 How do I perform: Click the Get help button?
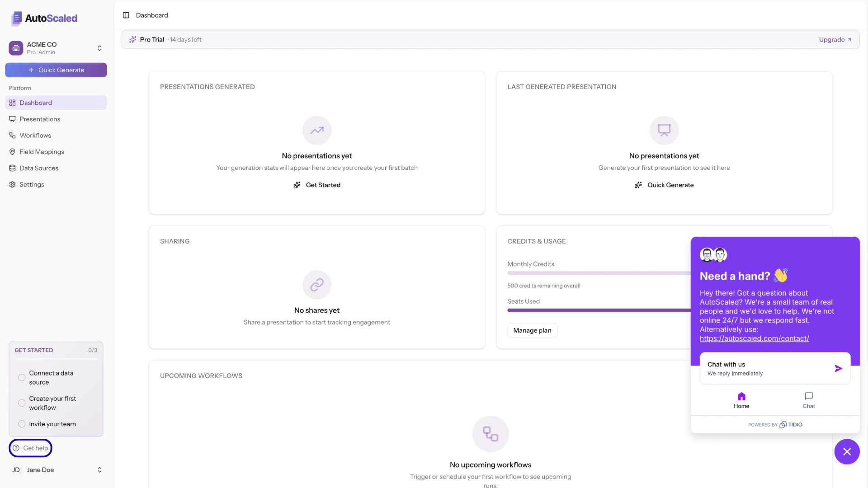pyautogui.click(x=30, y=448)
